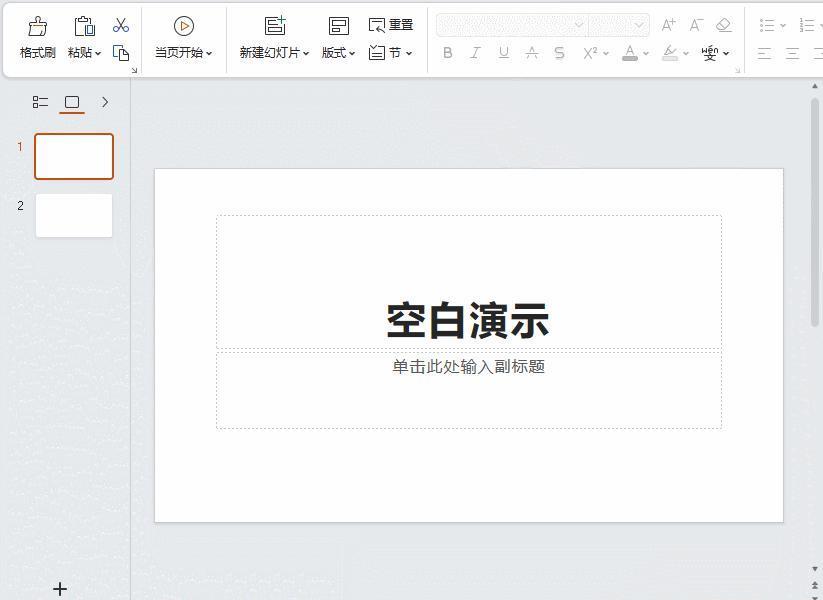
Task: Select the Format Painter (格式刷) tool
Action: [x=36, y=37]
